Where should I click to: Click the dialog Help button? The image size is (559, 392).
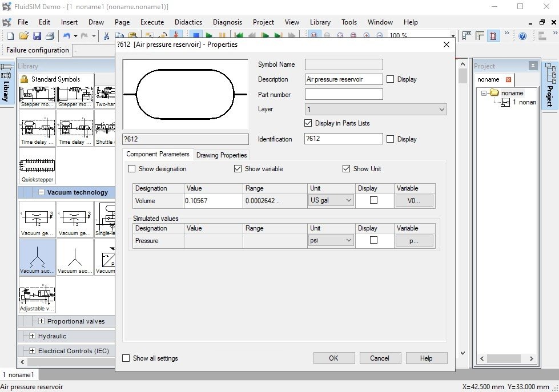click(427, 358)
